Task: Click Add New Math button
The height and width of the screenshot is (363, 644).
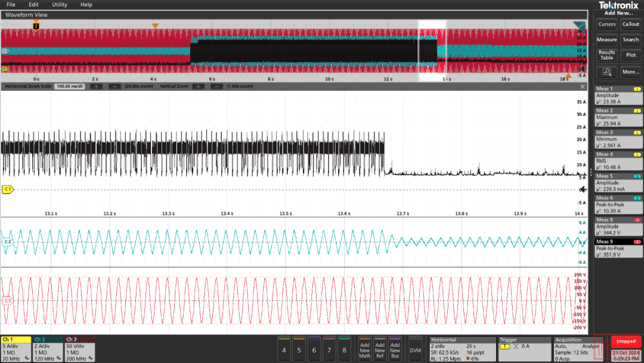Action: pos(365,349)
